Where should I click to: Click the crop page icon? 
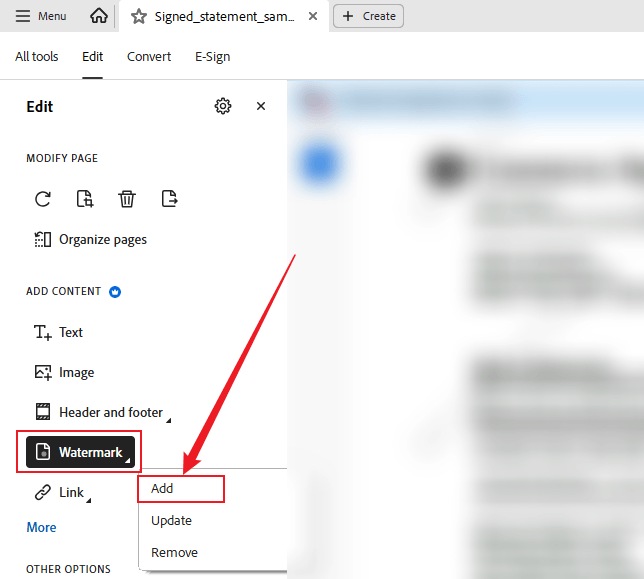click(x=85, y=199)
